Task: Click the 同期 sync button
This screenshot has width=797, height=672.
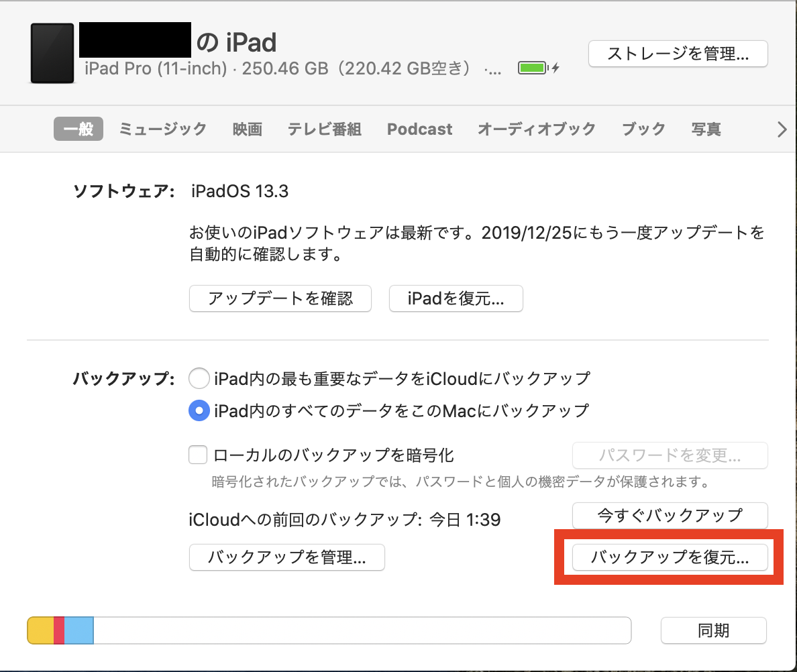Action: [x=714, y=630]
